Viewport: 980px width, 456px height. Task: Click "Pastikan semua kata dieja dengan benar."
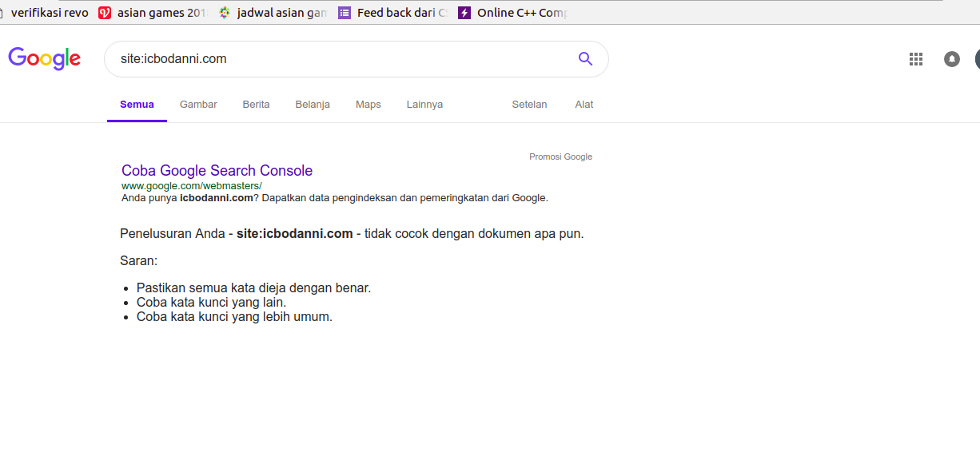click(254, 288)
